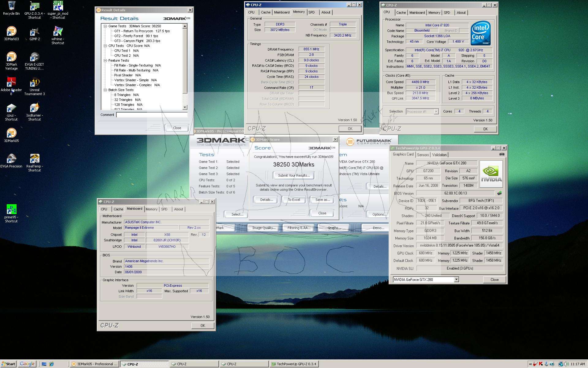Open the Validation tab in GPU-Z
This screenshot has height=368, width=588.
(439, 155)
